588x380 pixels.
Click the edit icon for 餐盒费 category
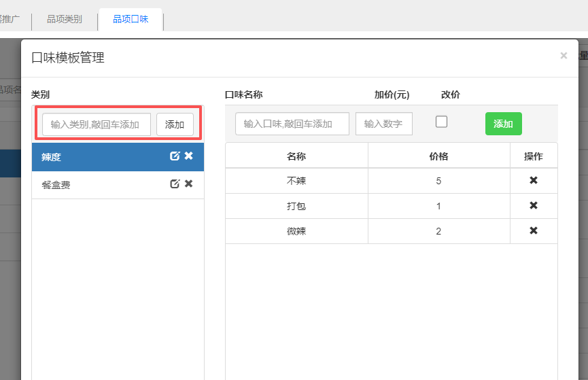(175, 184)
